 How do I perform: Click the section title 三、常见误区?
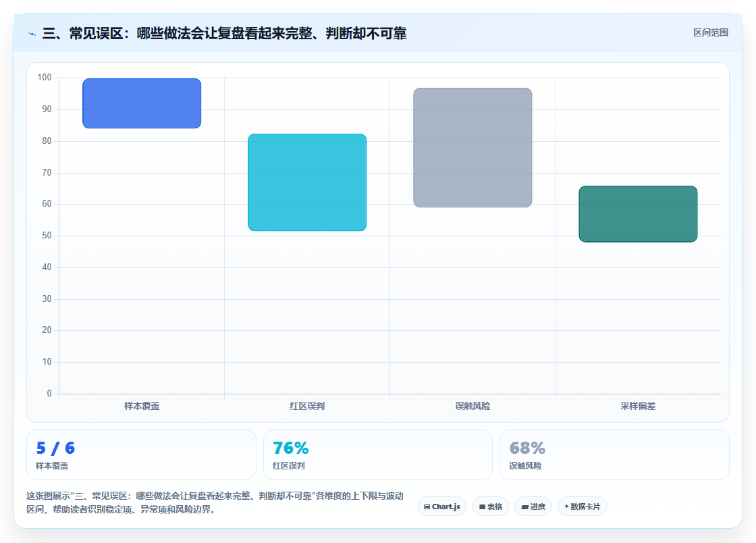tap(224, 33)
